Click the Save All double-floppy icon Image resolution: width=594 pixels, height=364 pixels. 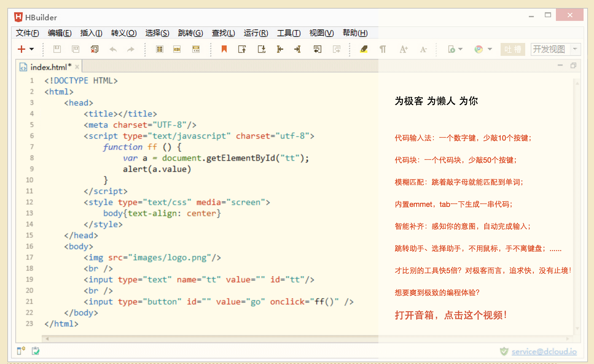pyautogui.click(x=76, y=49)
